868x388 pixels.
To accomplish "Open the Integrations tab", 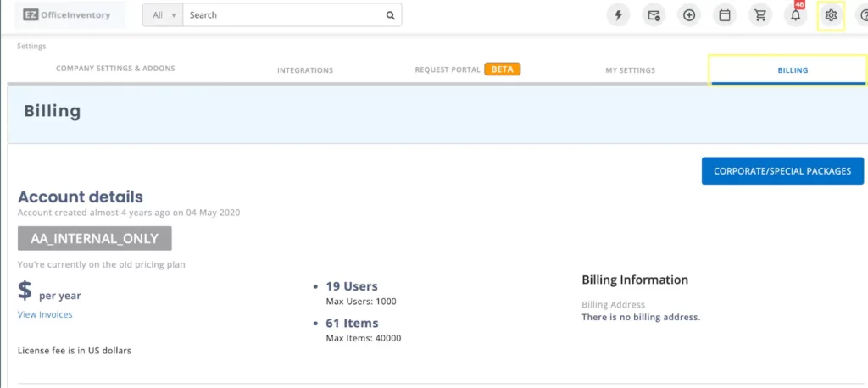I will pos(305,70).
